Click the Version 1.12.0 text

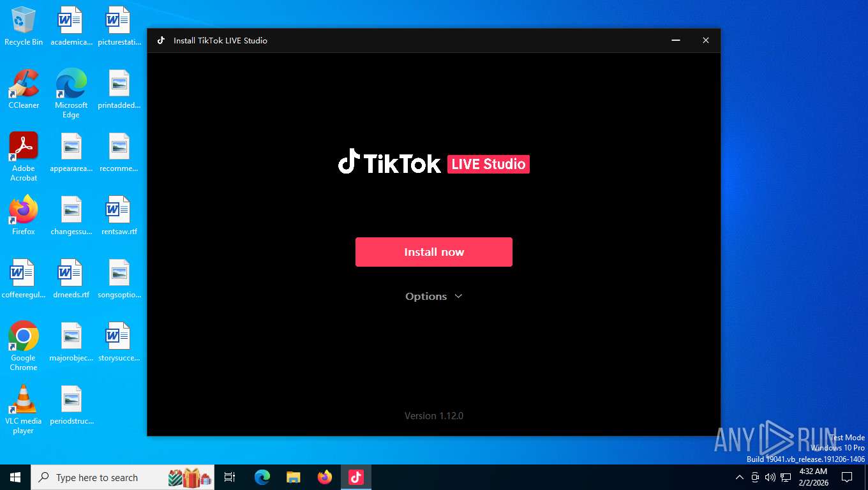pos(434,416)
